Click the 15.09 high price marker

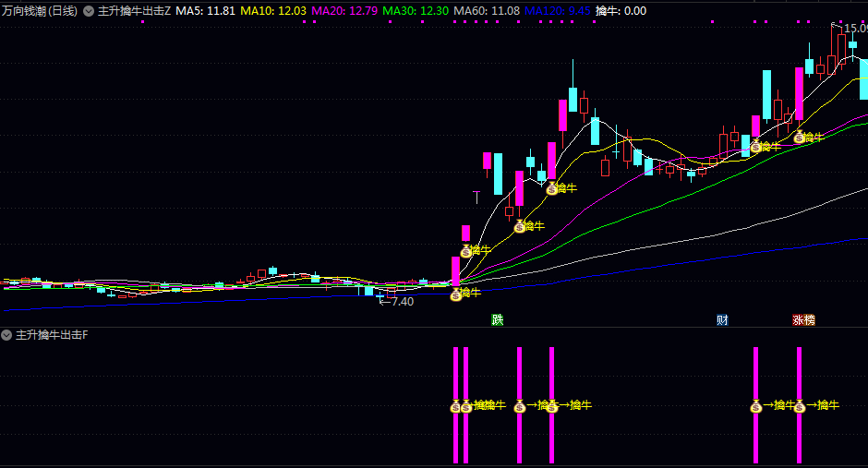[854, 29]
